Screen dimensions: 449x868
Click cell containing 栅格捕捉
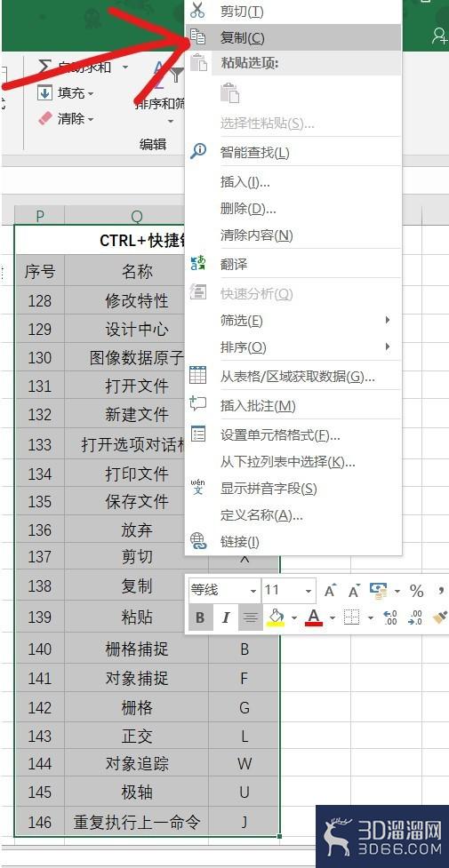click(136, 649)
